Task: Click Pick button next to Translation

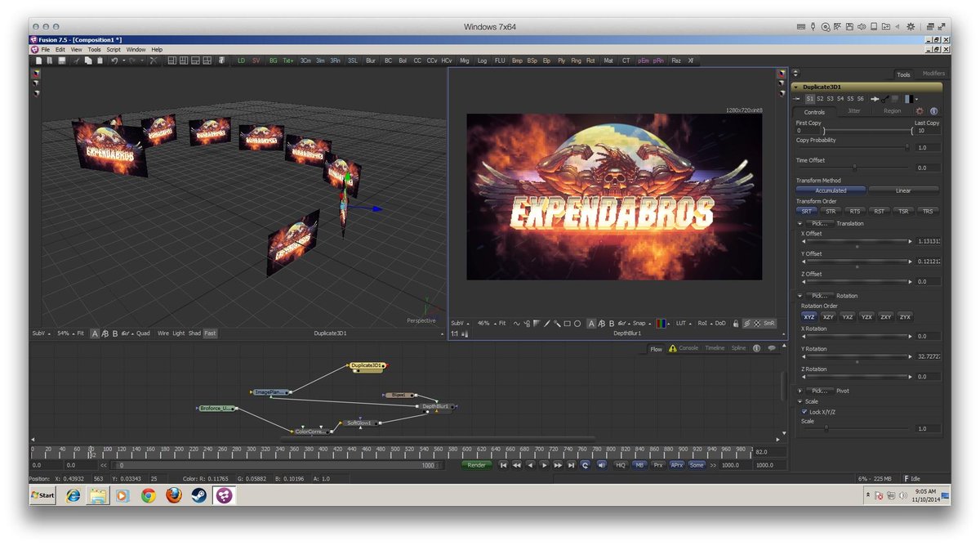Action: pos(819,223)
